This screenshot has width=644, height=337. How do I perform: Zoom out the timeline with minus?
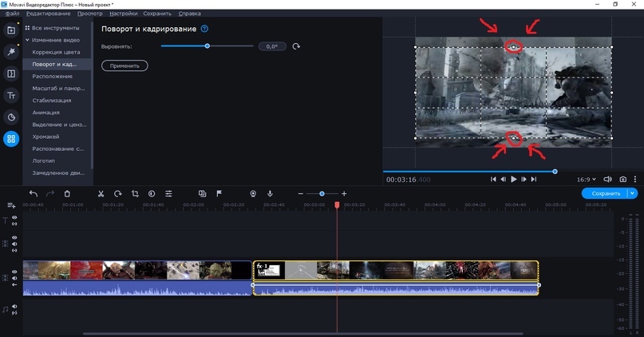(301, 193)
